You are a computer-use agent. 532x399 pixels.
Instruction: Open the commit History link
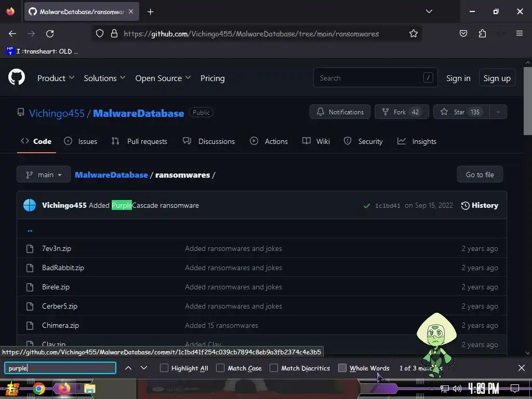click(x=480, y=205)
